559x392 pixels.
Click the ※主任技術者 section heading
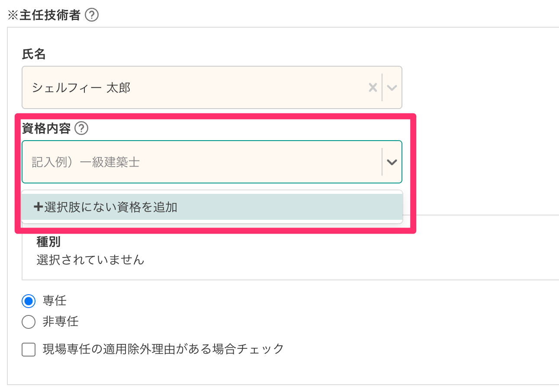coord(44,16)
